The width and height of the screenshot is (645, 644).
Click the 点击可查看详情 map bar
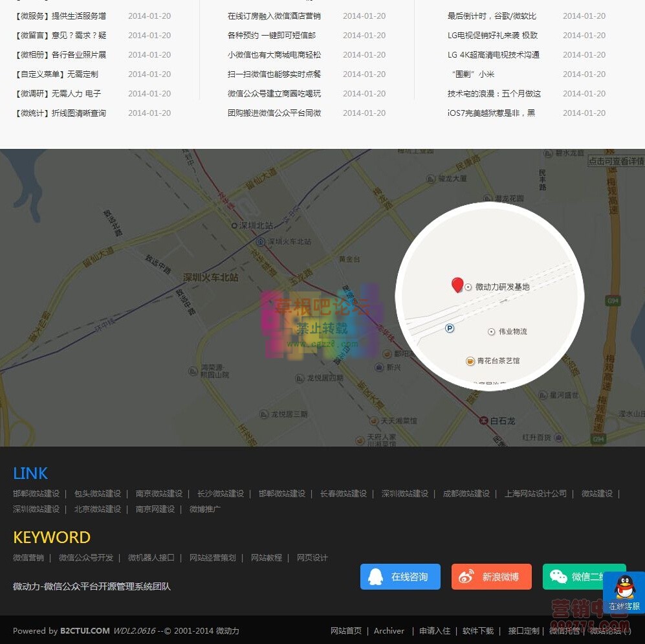(x=616, y=162)
